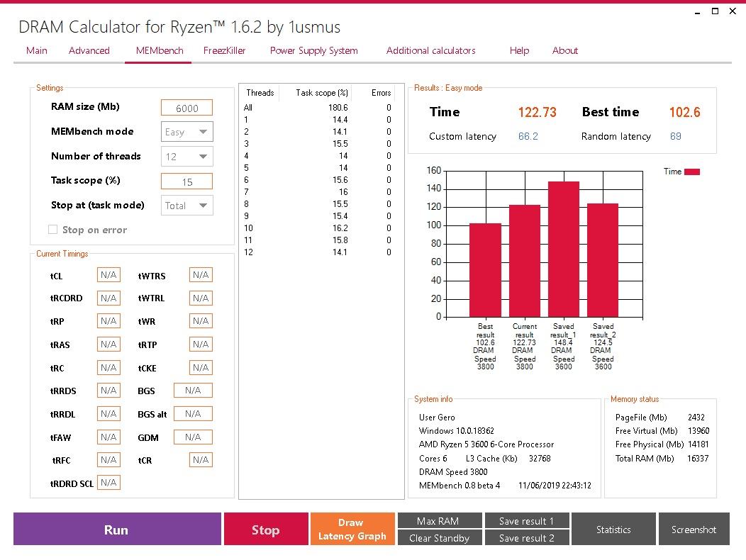Click the tRRDS timing field

108,391
